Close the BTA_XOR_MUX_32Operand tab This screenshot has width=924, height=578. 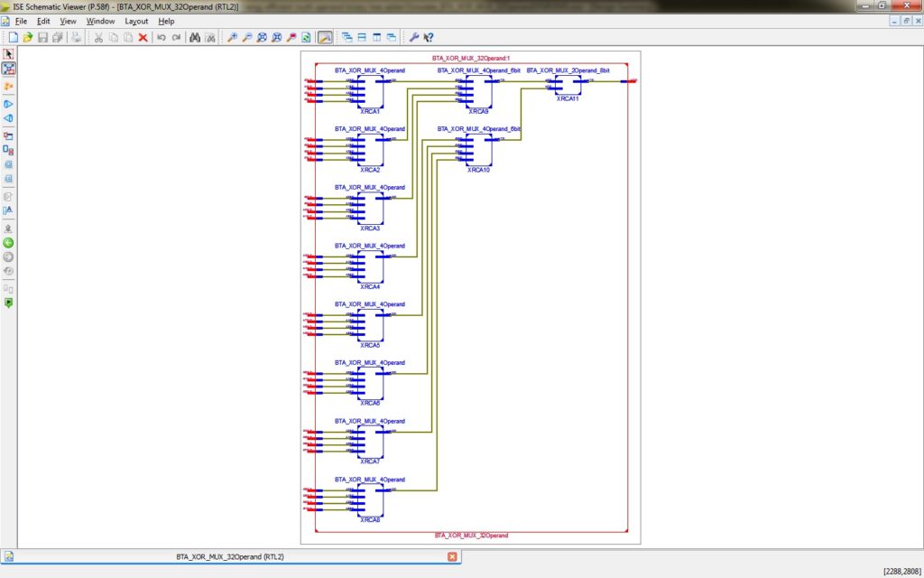pos(453,556)
